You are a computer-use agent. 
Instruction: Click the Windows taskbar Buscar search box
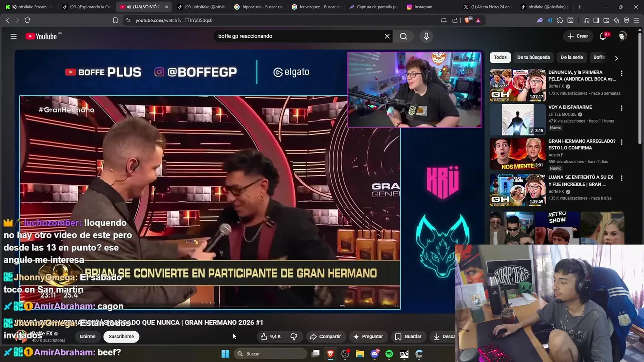[x=272, y=354]
